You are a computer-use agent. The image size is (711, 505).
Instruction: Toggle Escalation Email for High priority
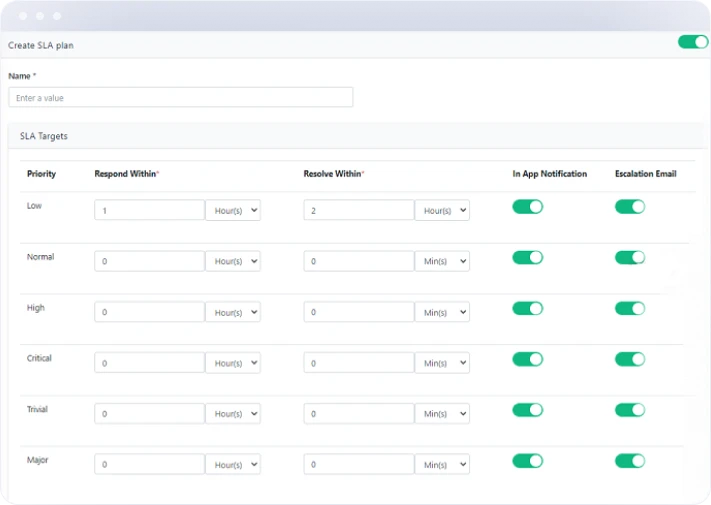pyautogui.click(x=630, y=308)
